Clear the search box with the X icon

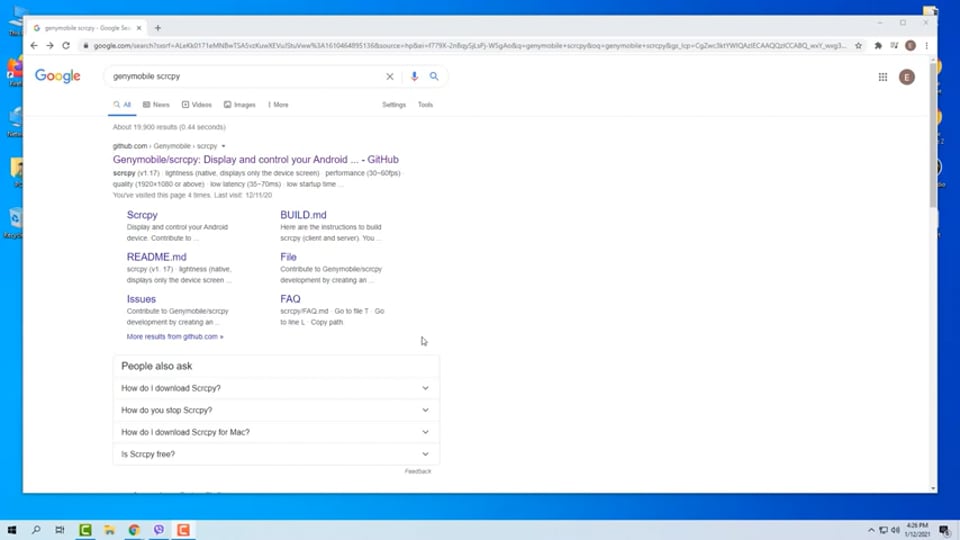point(389,77)
